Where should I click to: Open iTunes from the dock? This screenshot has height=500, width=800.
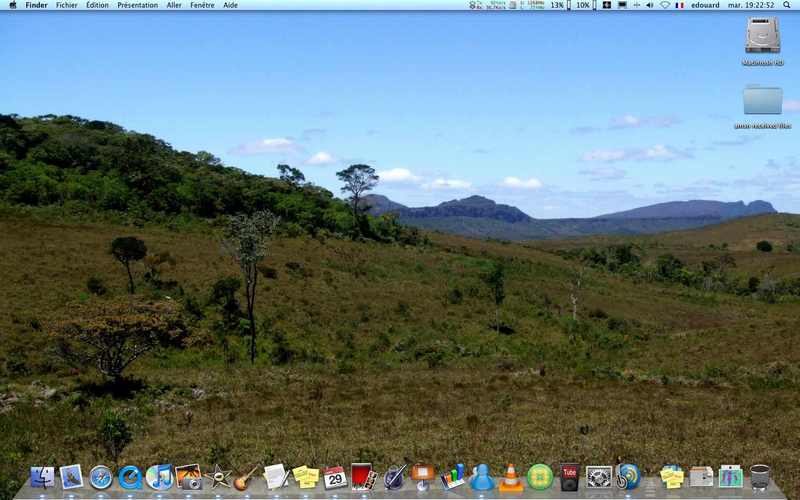[x=159, y=478]
